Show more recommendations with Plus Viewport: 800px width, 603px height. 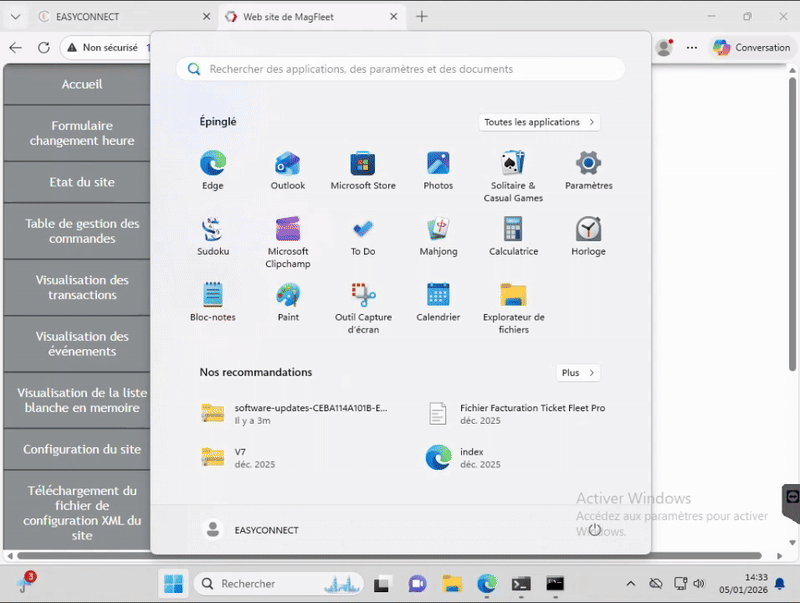pos(578,373)
